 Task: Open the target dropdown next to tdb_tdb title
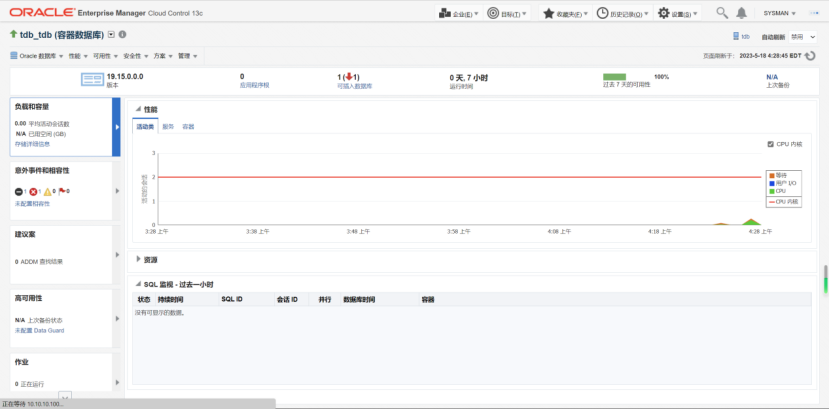[111, 34]
